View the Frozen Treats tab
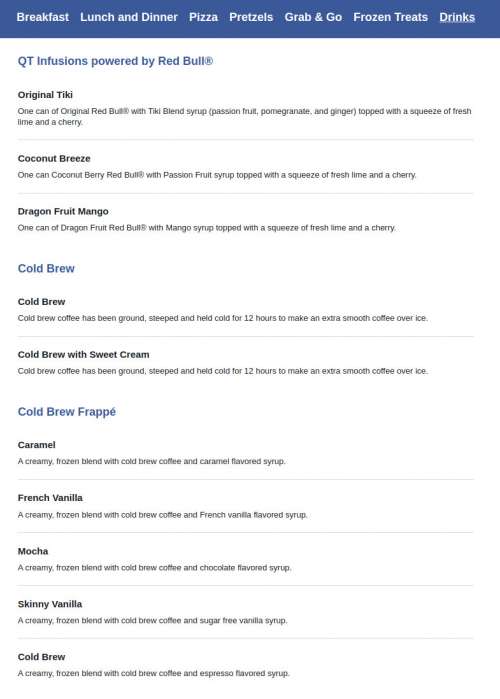Screen dimensions: 500x699 [390, 17]
